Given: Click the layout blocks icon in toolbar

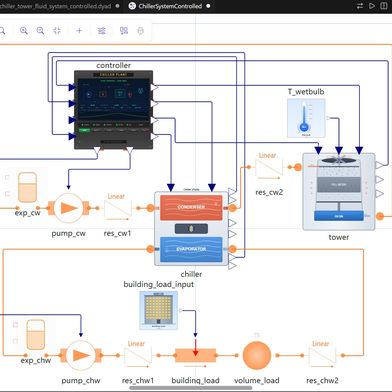Looking at the screenshot, I should click(x=124, y=31).
